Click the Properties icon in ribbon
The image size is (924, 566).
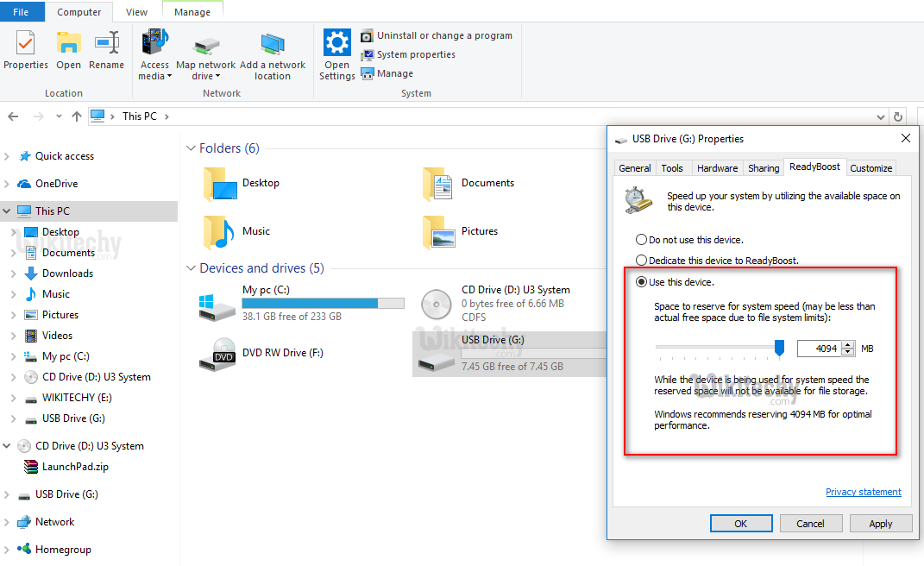click(26, 43)
